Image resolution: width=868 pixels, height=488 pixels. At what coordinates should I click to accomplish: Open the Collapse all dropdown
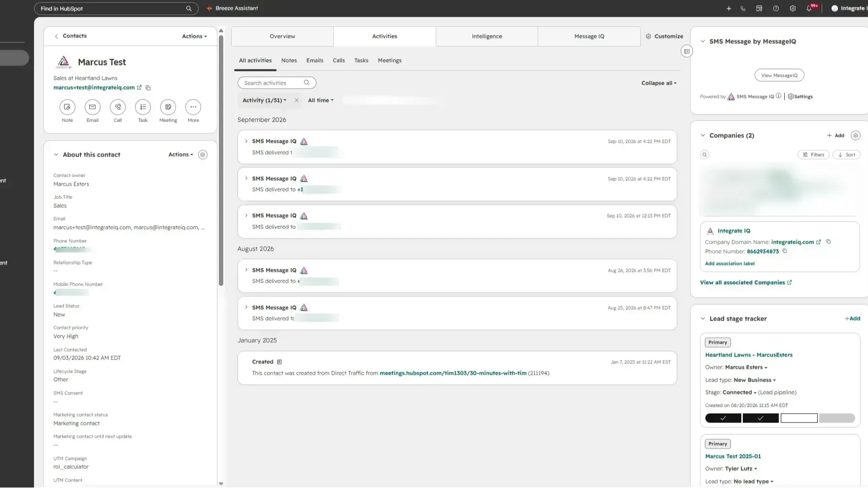[659, 83]
